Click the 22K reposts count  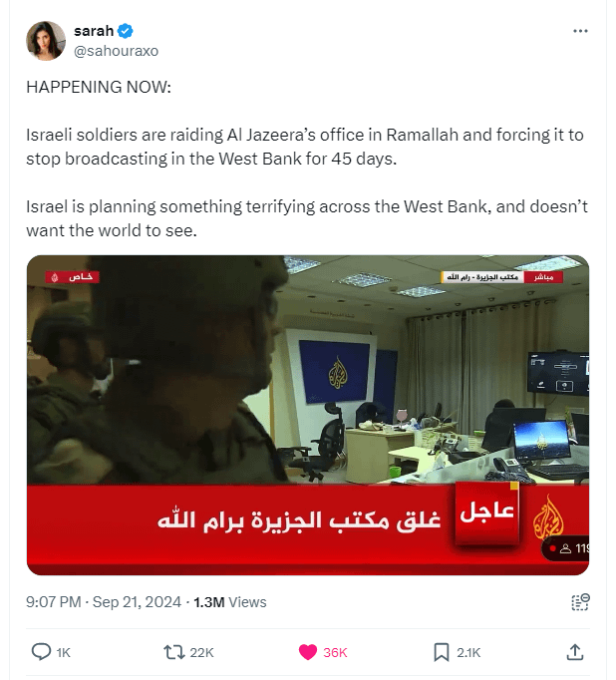(202, 652)
